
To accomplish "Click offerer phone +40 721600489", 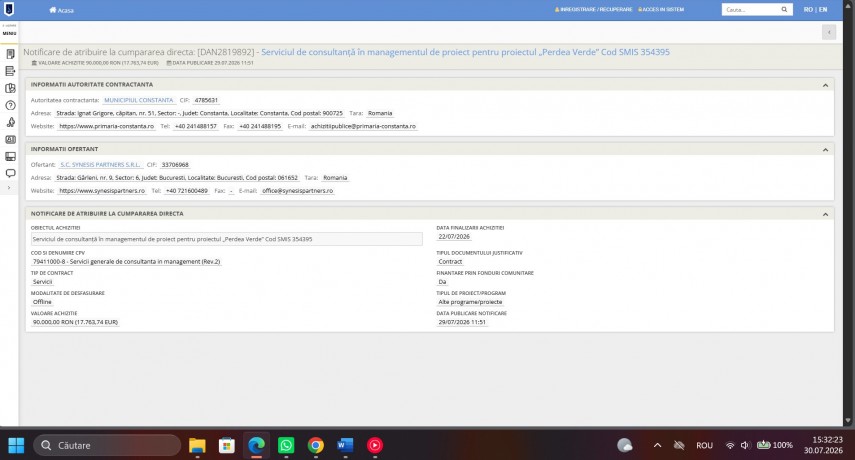I will pos(186,191).
